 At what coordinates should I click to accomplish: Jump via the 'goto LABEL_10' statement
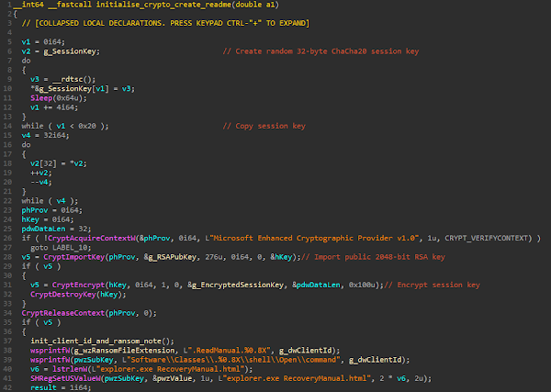tap(61, 248)
